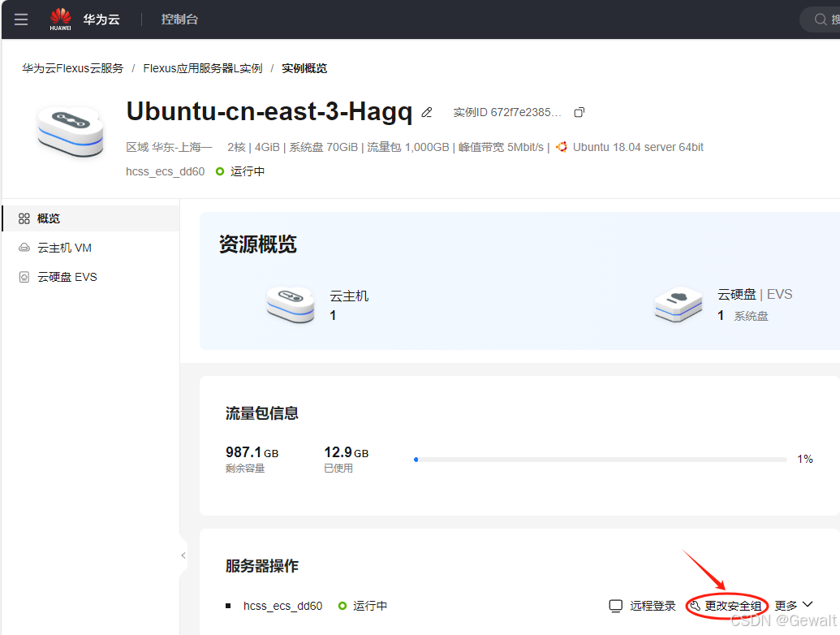This screenshot has height=635, width=840.
Task: Click running status icon in server operations row
Action: (342, 606)
